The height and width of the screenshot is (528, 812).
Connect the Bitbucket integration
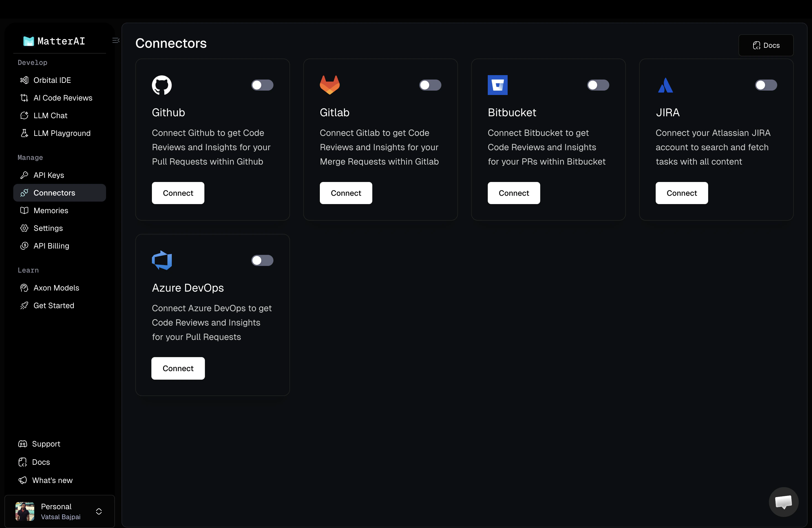[x=514, y=193]
